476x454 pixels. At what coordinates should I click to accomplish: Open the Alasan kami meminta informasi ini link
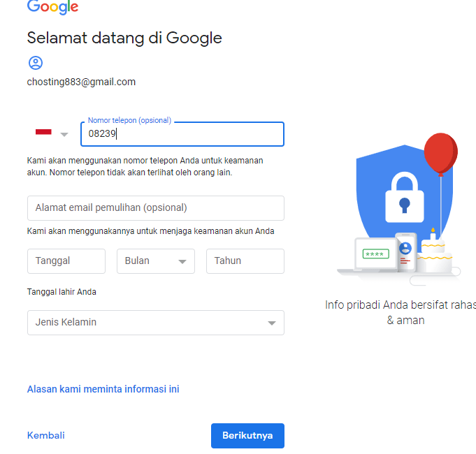point(103,389)
